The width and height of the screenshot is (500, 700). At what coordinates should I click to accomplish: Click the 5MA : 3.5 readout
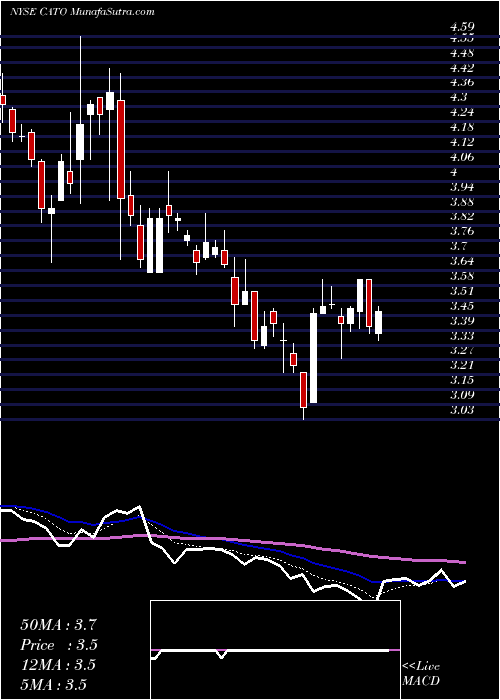pos(54,684)
